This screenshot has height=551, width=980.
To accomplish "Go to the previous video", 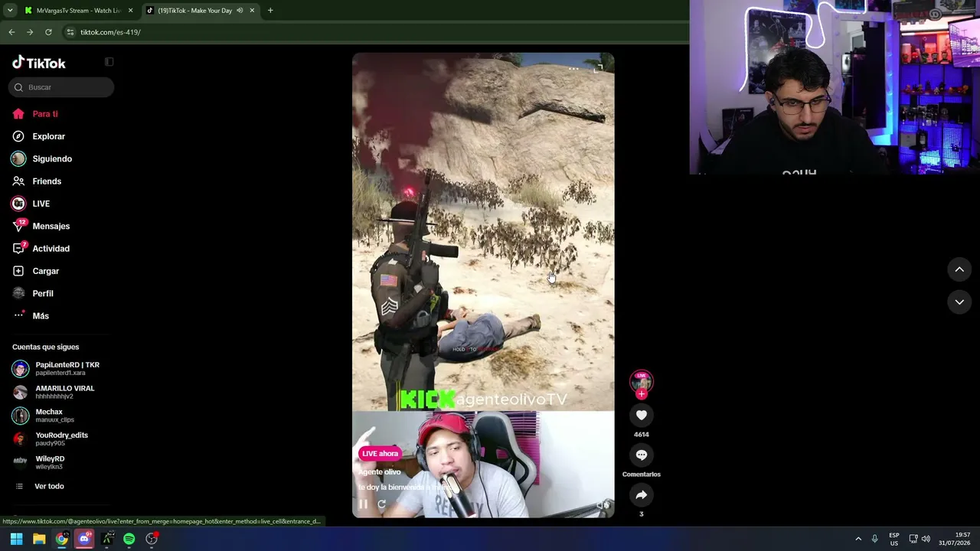I will click(x=959, y=269).
